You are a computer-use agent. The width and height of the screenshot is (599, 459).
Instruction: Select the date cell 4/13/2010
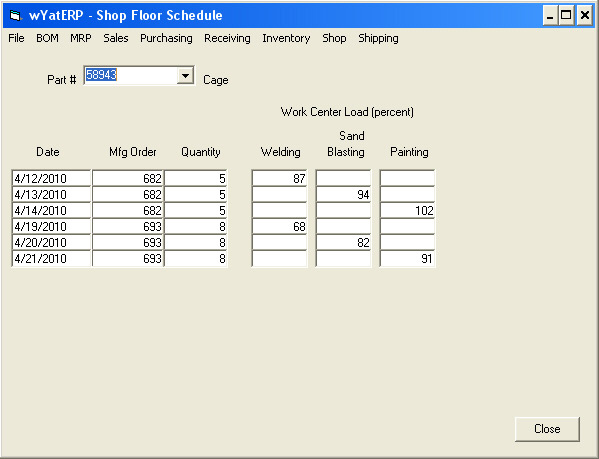point(51,194)
